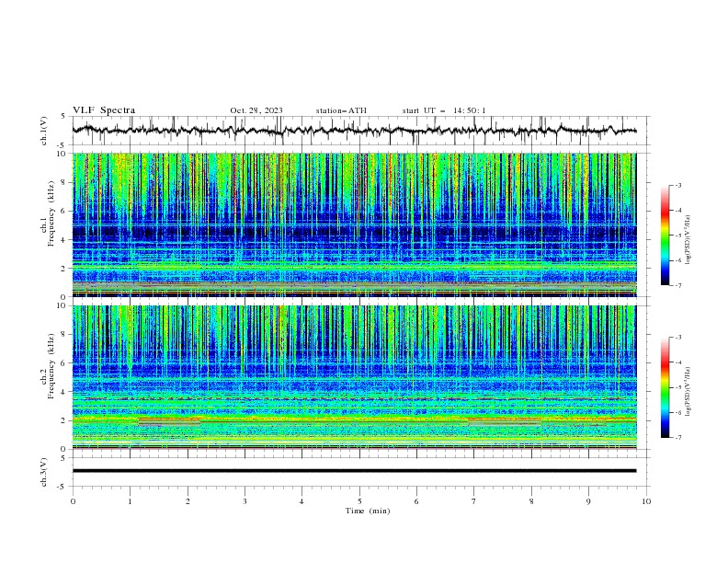Click the time axis tick label '2'
The width and height of the screenshot is (728, 563).
188,501
